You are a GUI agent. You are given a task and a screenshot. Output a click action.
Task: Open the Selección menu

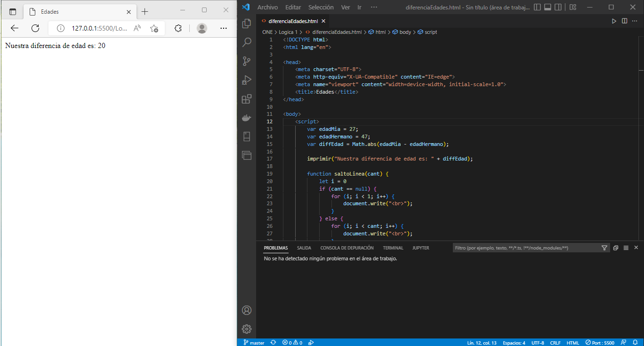tap(321, 7)
